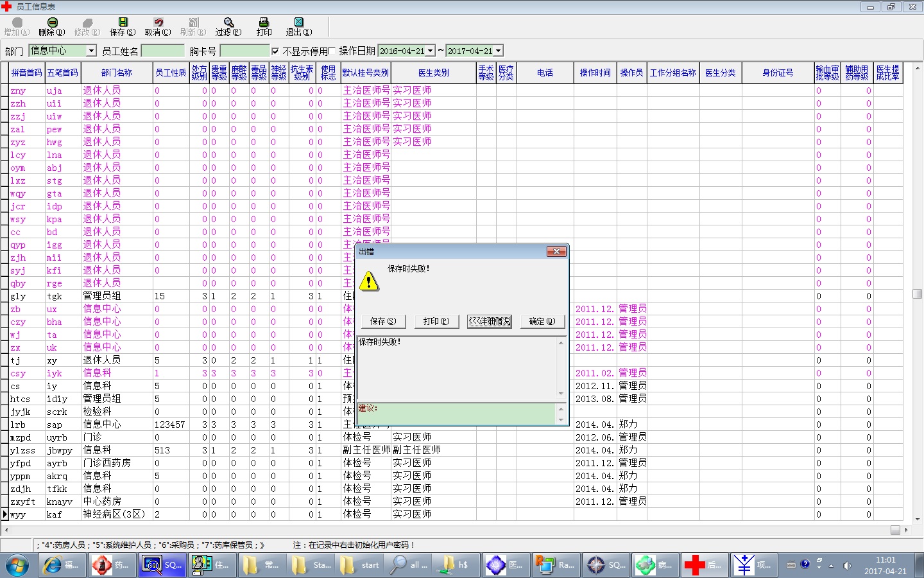
Task: Click the yellow warning icon in error dialog
Action: coord(369,281)
